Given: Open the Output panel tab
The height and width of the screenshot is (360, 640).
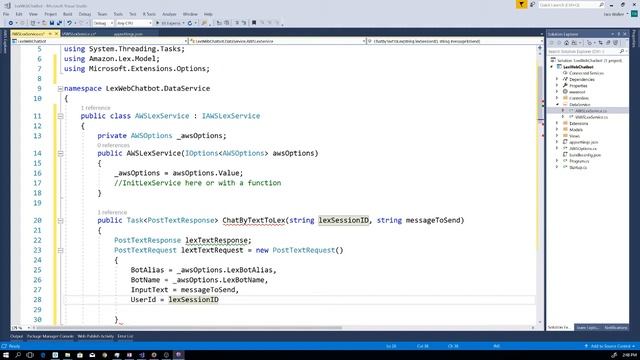Looking at the screenshot, I should click(x=17, y=336).
